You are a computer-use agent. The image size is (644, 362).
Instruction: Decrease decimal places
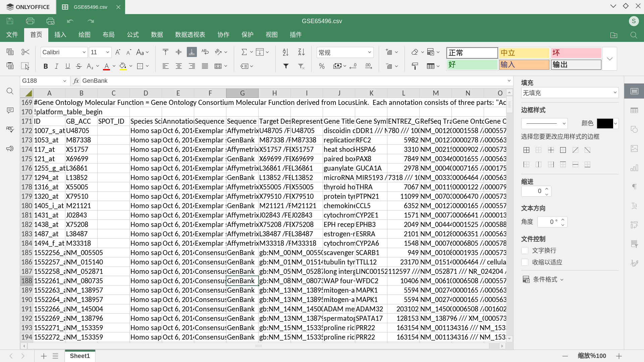[353, 66]
